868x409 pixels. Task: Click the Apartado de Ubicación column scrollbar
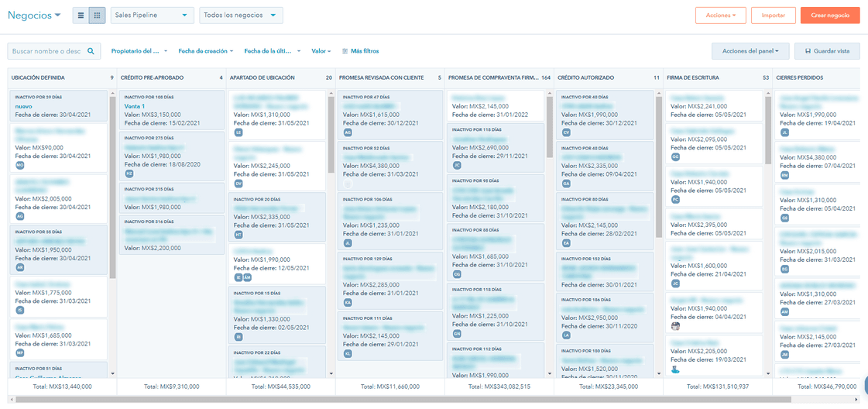point(331,135)
